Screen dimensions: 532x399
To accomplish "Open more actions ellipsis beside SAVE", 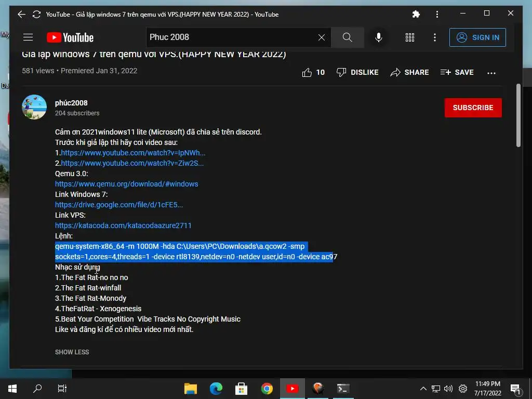I will point(491,73).
